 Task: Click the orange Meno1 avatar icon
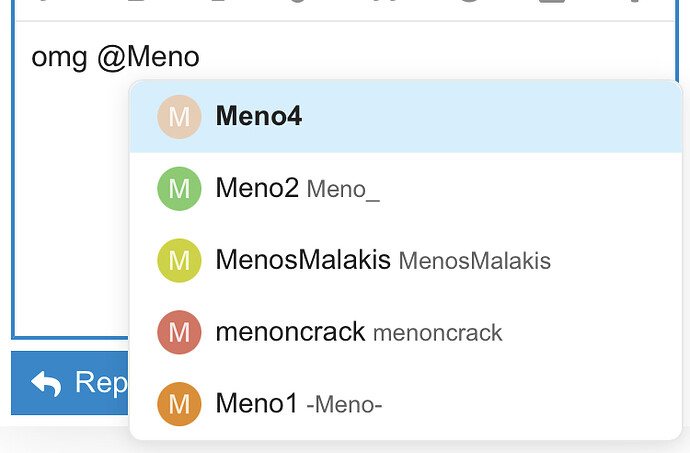point(179,404)
